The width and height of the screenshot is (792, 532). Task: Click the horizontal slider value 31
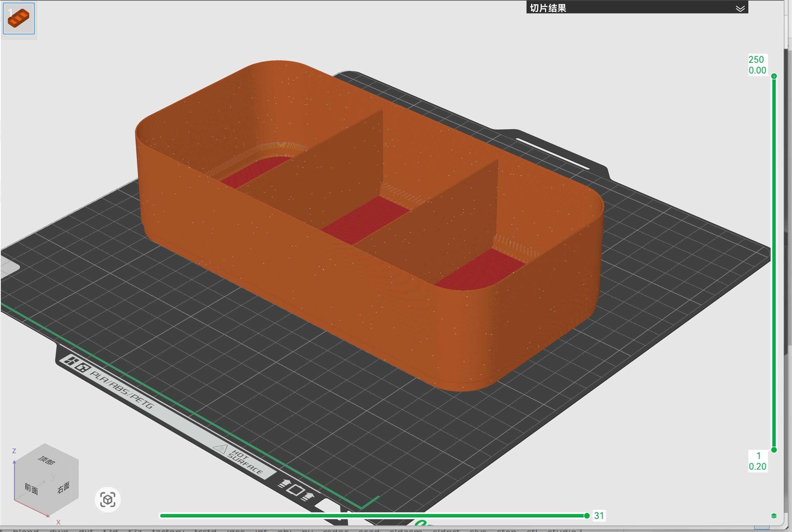pos(599,516)
